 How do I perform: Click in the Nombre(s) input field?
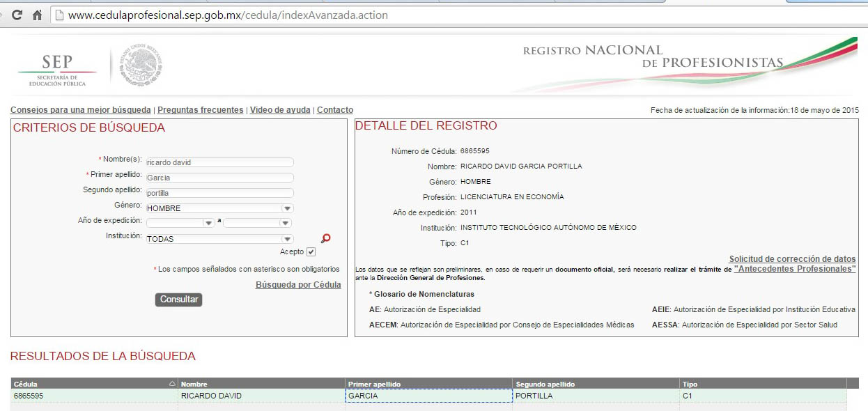[x=219, y=162]
